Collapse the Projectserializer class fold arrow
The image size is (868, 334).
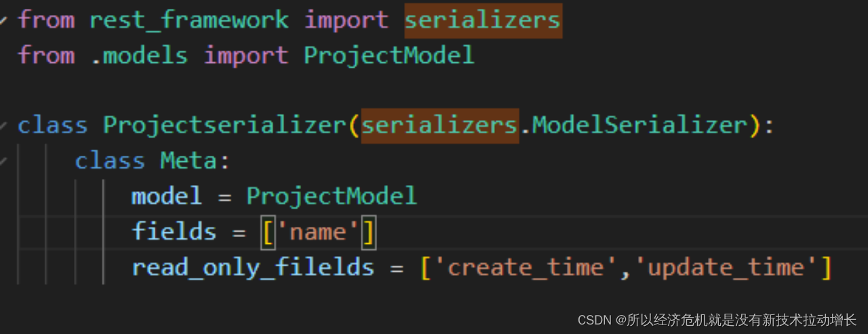3,126
